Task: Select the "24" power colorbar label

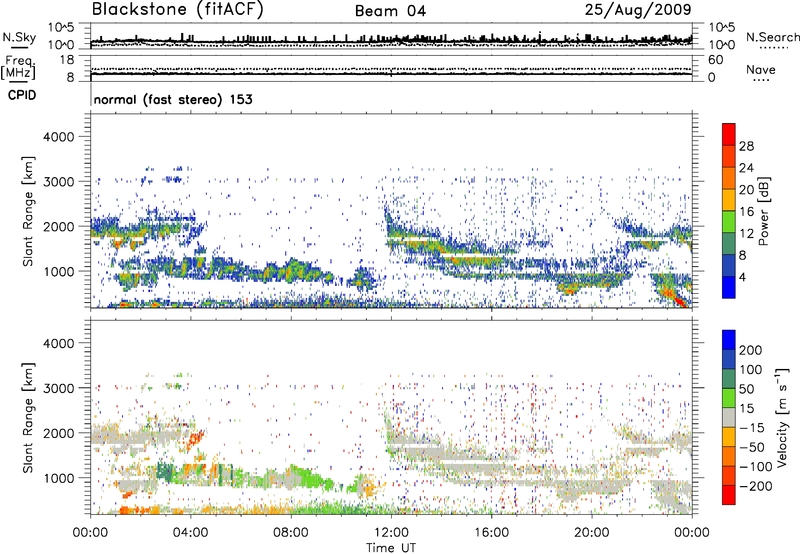Action: click(746, 168)
